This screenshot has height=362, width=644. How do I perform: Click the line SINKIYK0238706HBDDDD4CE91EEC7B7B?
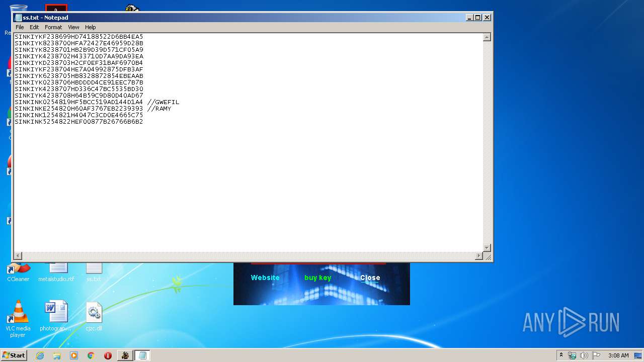pos(79,82)
